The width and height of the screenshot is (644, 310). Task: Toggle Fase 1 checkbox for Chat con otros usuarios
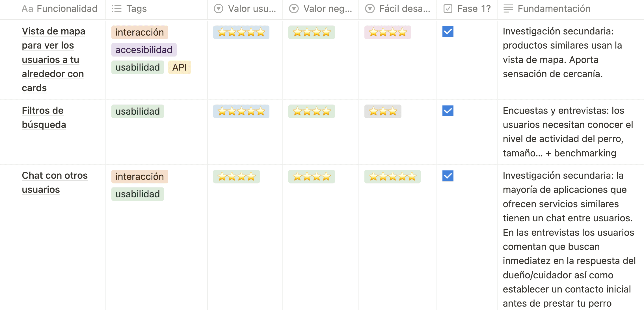pyautogui.click(x=448, y=176)
